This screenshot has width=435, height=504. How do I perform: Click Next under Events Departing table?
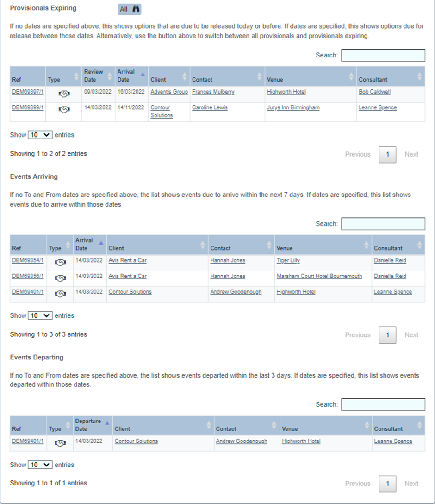[411, 484]
